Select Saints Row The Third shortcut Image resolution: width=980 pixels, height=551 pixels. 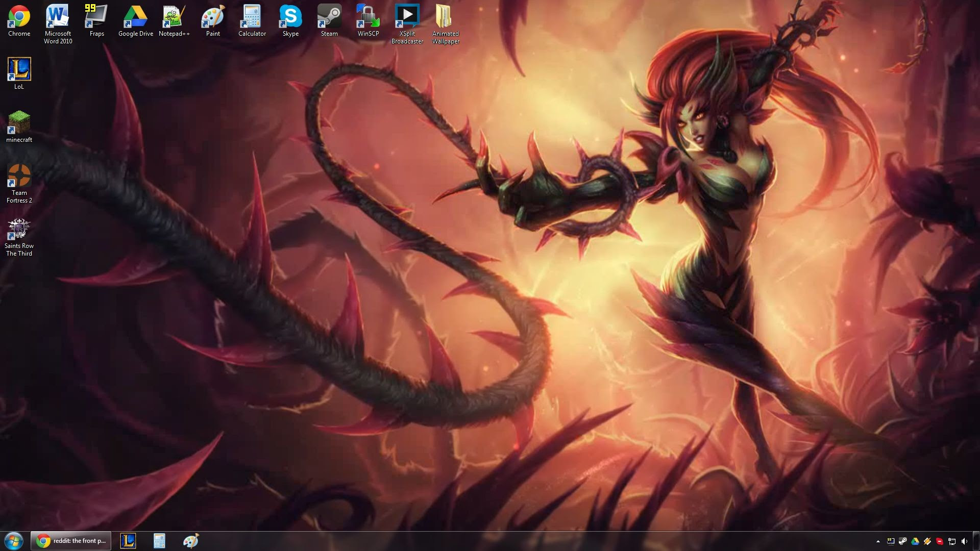pyautogui.click(x=19, y=230)
